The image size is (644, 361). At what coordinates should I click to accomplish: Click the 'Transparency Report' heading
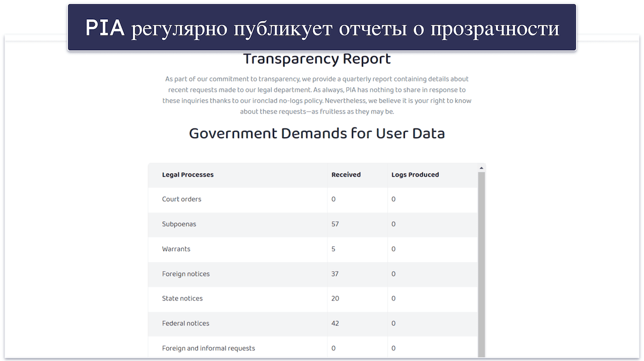(317, 59)
